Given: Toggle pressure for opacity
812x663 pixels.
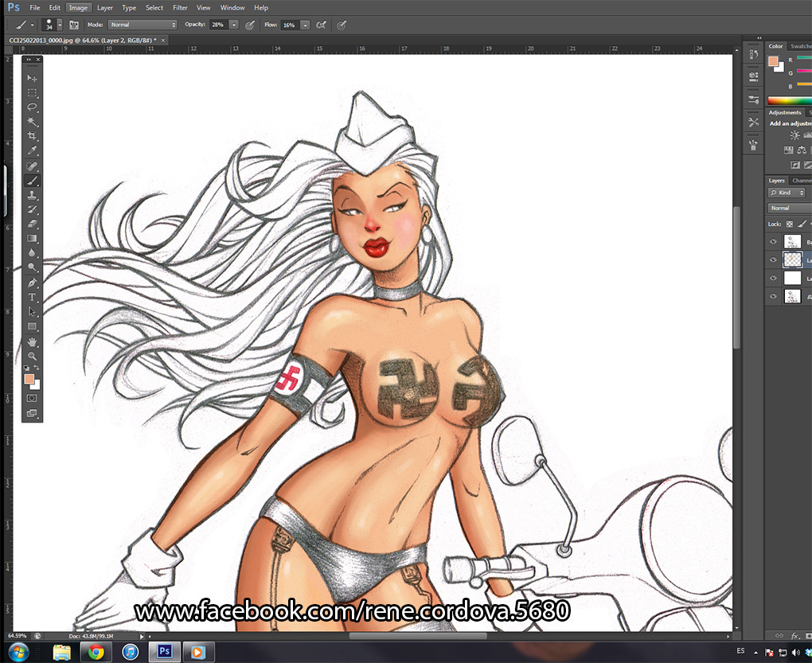Looking at the screenshot, I should click(x=250, y=25).
